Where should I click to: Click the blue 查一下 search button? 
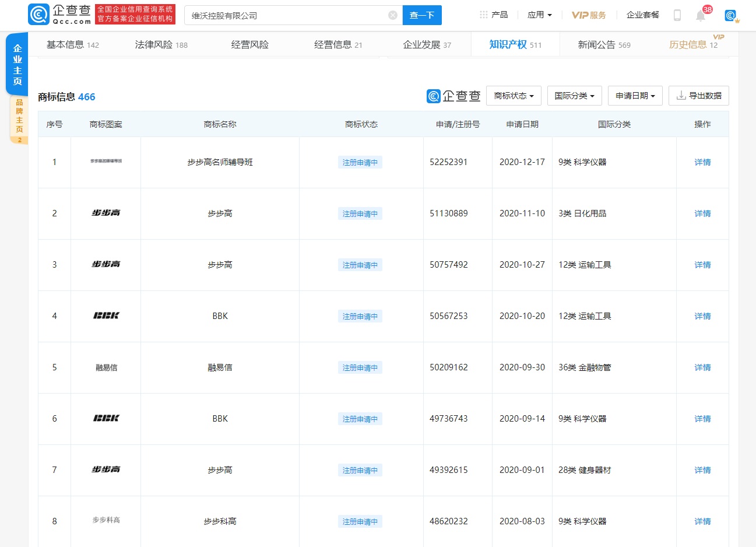point(421,15)
